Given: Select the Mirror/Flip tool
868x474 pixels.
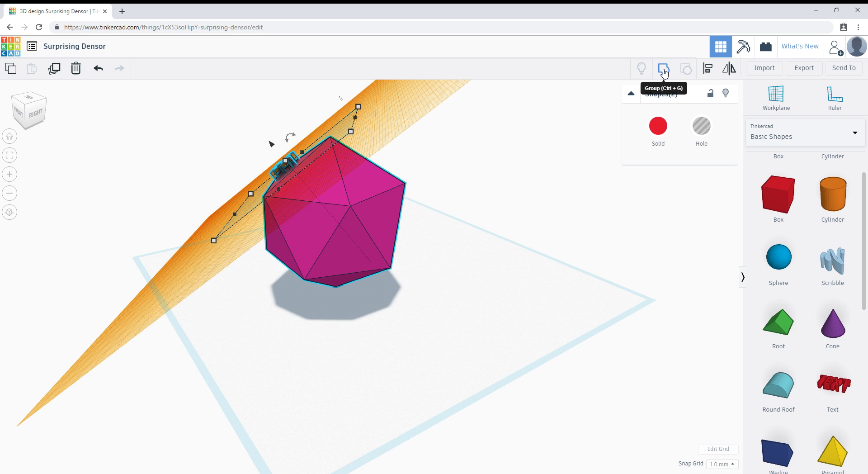Looking at the screenshot, I should click(x=728, y=68).
